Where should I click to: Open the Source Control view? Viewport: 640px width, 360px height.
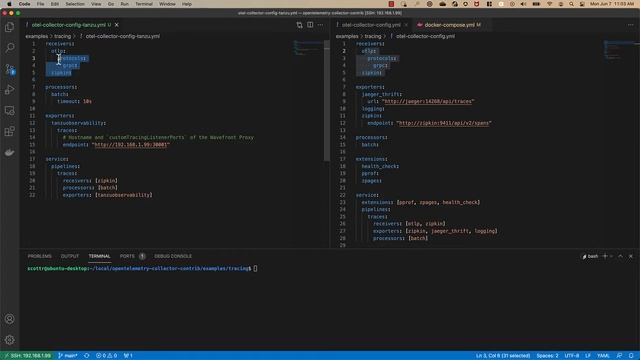tap(9, 69)
